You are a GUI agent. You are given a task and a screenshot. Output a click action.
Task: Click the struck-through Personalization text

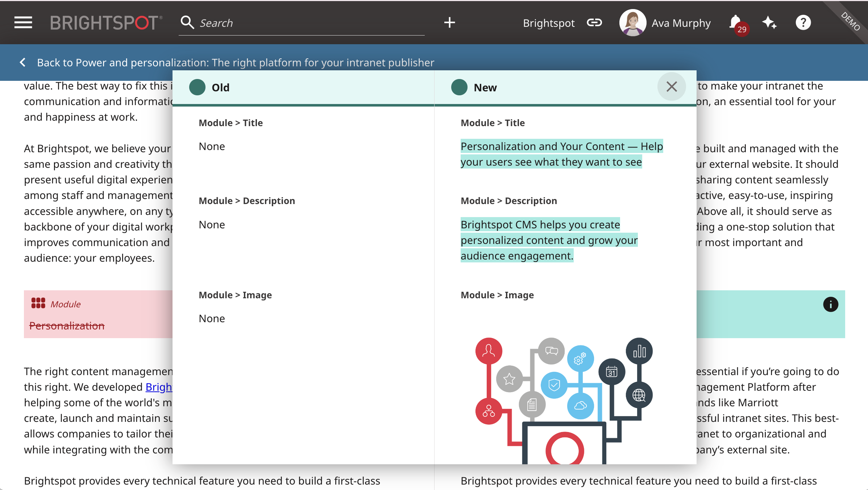point(67,326)
